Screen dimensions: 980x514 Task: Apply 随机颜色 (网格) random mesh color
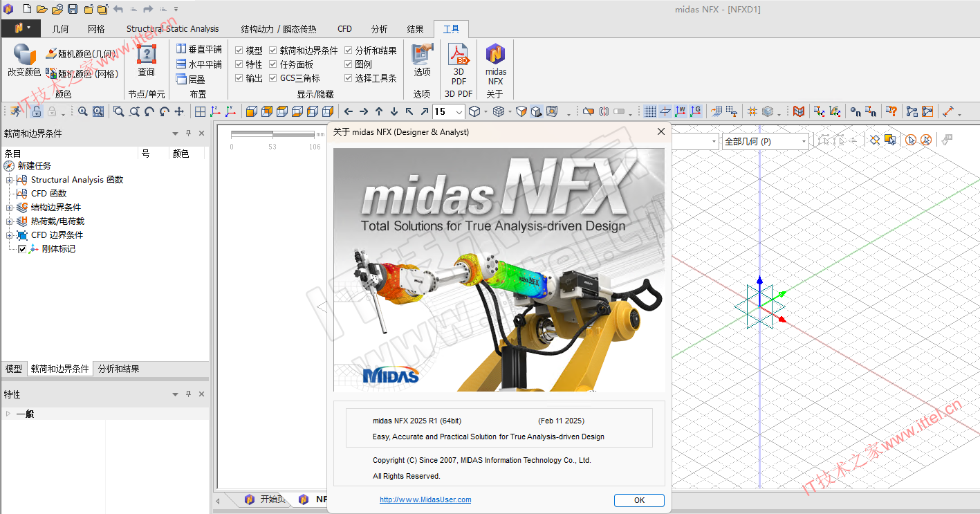(82, 73)
